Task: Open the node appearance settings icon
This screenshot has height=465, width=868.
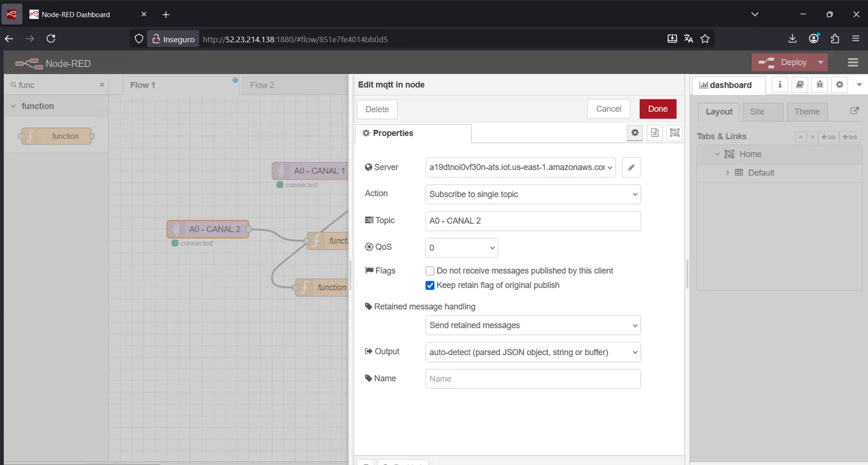Action: point(675,133)
